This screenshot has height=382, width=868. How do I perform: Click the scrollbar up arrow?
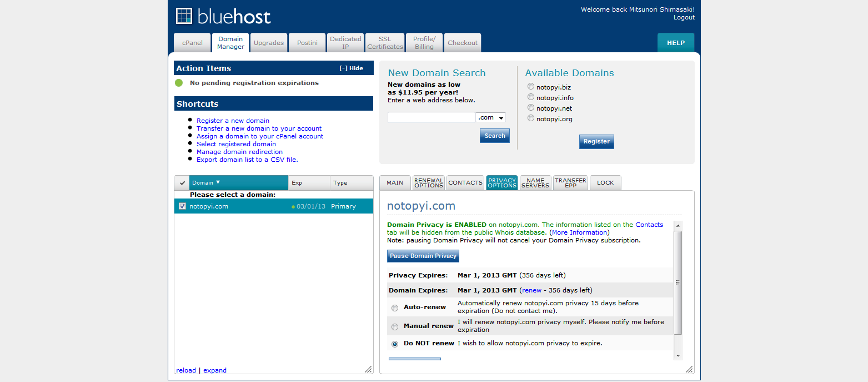tap(678, 225)
